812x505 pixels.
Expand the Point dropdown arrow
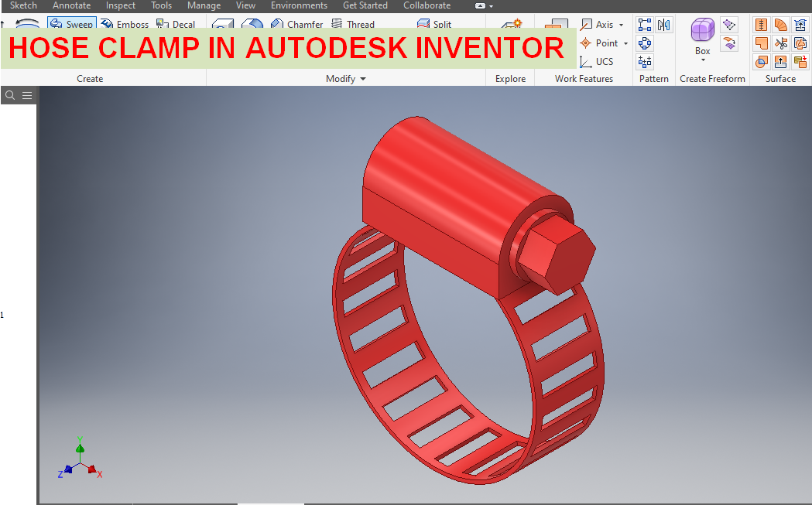(x=625, y=43)
